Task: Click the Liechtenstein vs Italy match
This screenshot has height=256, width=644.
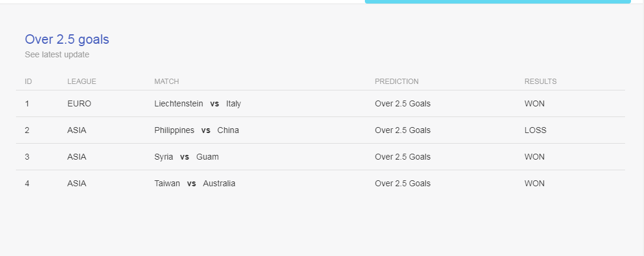Action: [198, 103]
